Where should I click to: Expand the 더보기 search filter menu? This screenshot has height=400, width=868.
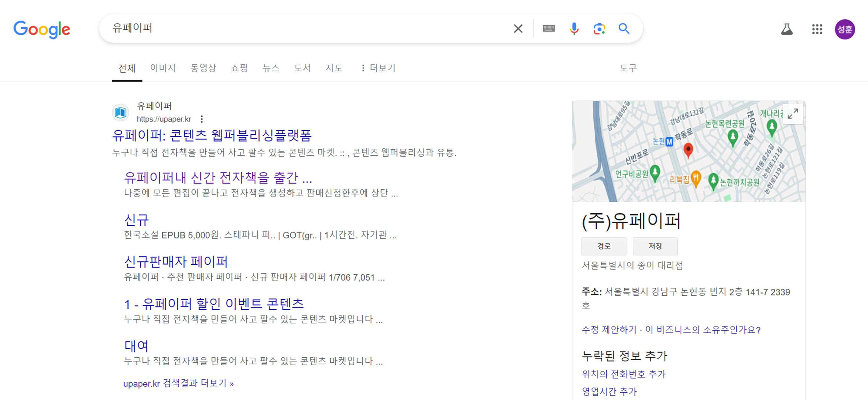(x=378, y=68)
